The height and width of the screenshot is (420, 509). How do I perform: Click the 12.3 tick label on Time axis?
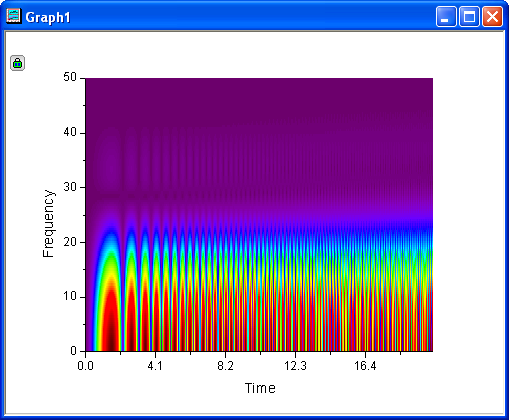tap(295, 366)
